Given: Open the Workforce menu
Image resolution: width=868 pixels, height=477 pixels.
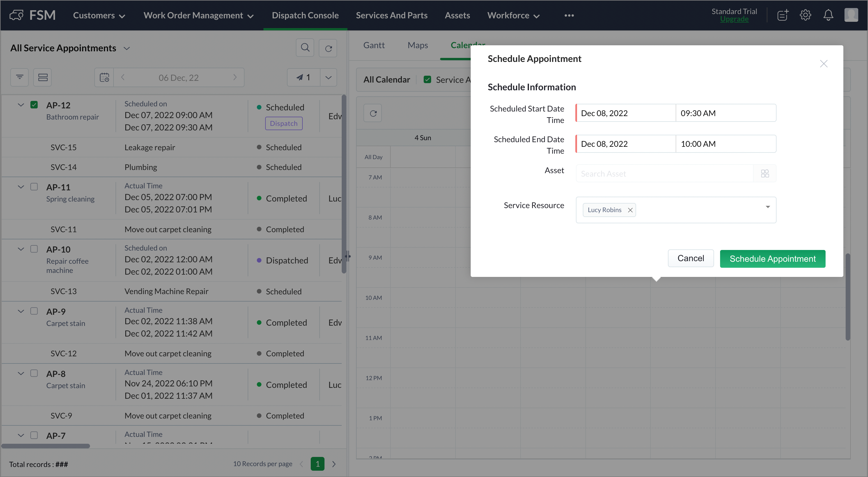Looking at the screenshot, I should [513, 15].
